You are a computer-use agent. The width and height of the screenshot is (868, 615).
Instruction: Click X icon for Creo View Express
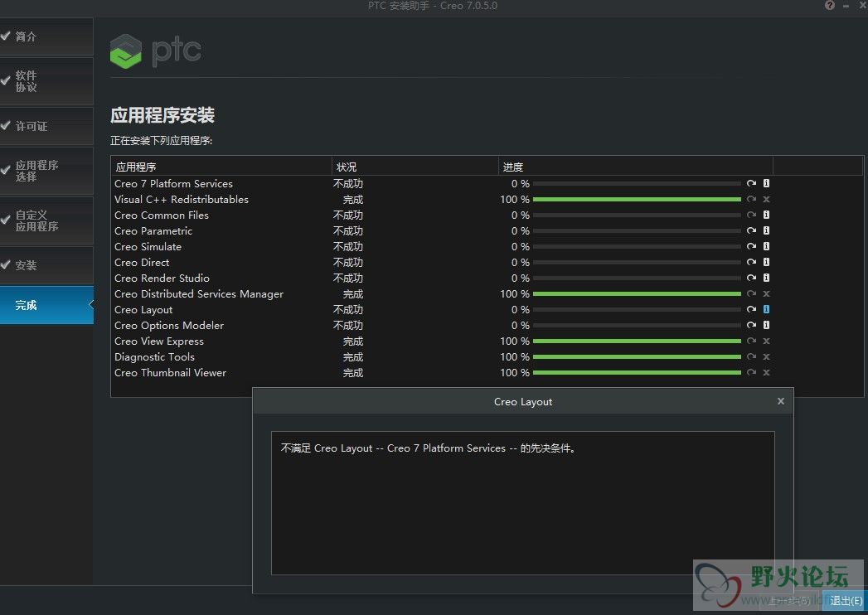[766, 341]
